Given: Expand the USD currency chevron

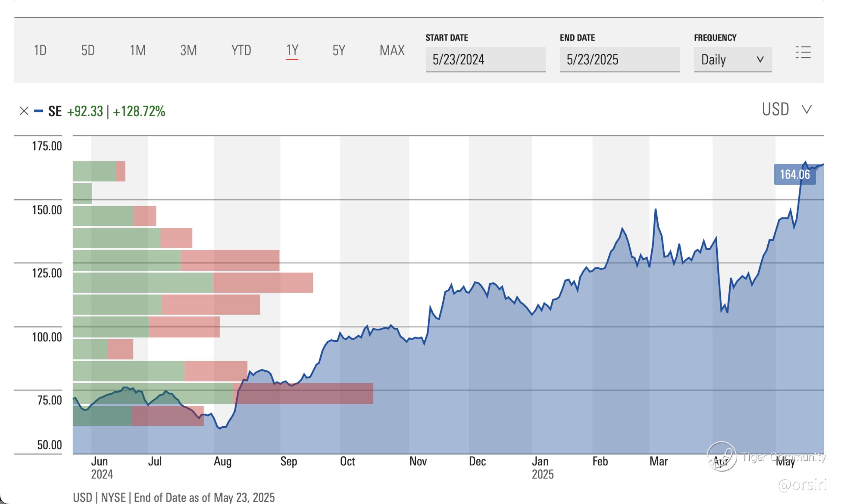Looking at the screenshot, I should (807, 109).
